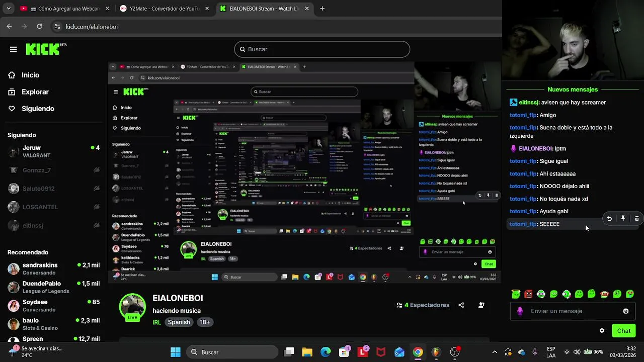Screen dimensions: 644x362
Task: Switch to the Y2Mate Convertidor tab
Action: (165, 9)
